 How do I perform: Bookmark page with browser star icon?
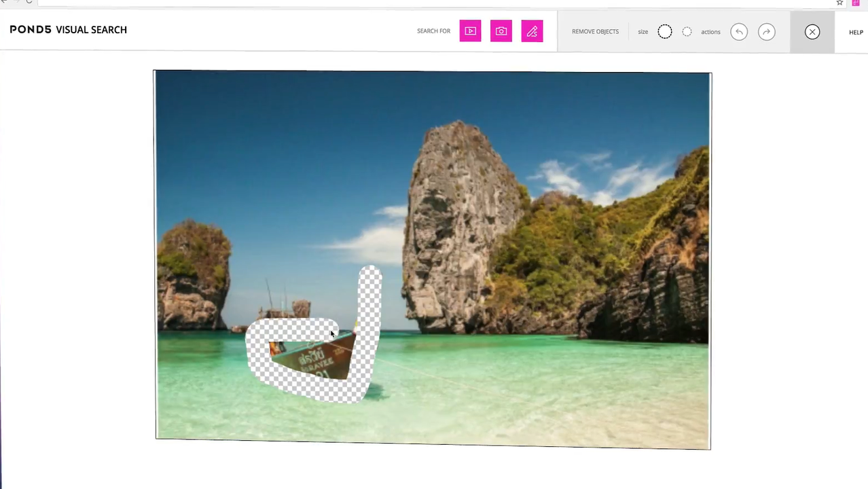click(x=839, y=3)
